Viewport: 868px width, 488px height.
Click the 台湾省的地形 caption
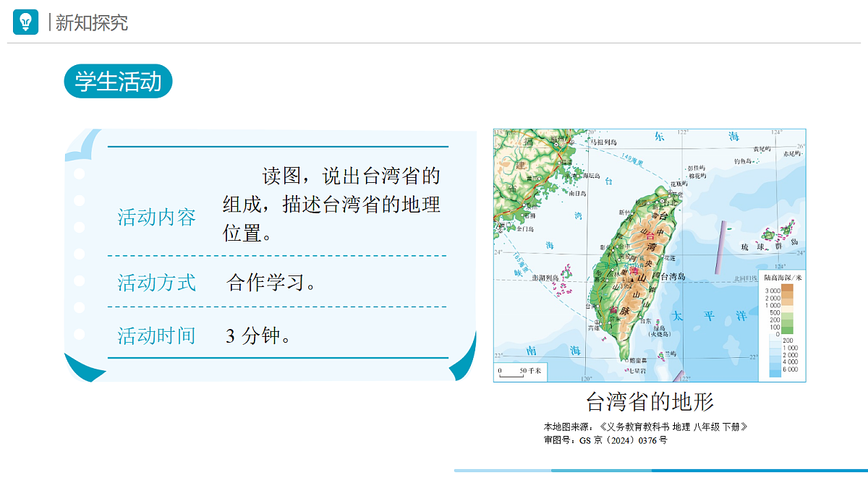(650, 401)
